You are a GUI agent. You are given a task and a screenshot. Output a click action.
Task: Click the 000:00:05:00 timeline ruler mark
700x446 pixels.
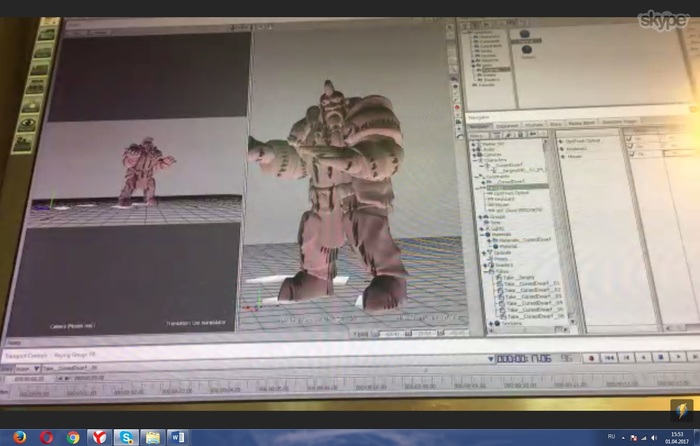coord(273,388)
